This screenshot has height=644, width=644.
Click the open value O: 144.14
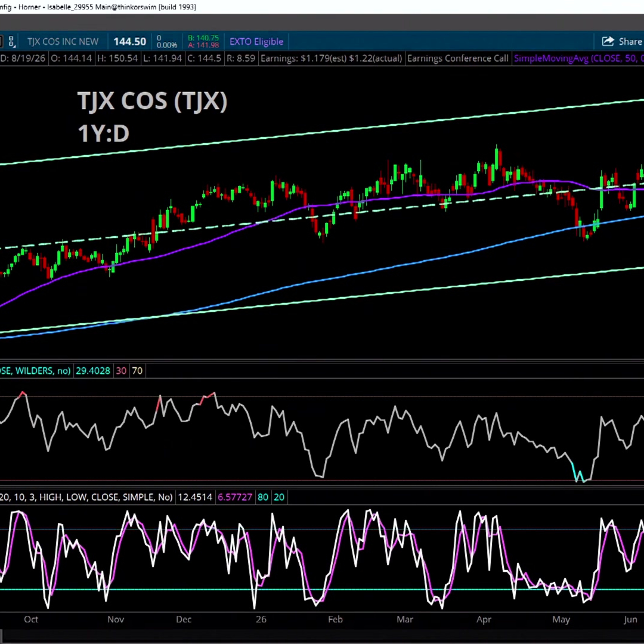pos(71,58)
